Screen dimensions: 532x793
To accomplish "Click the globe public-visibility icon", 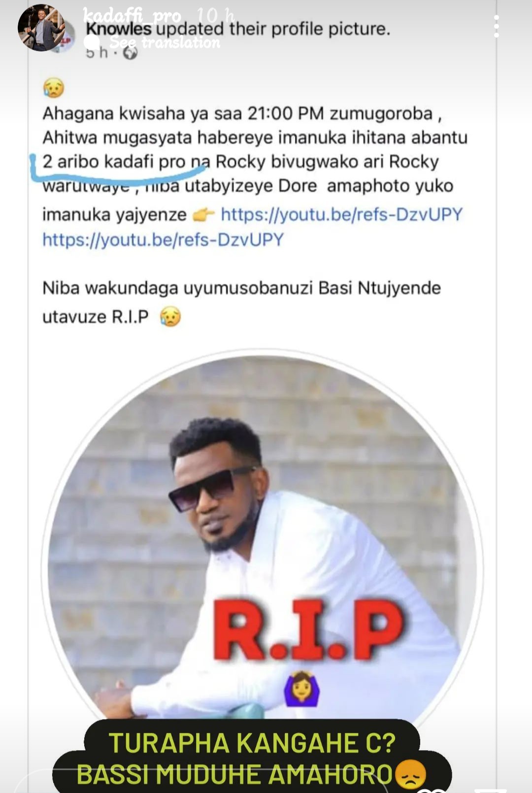I will point(130,53).
